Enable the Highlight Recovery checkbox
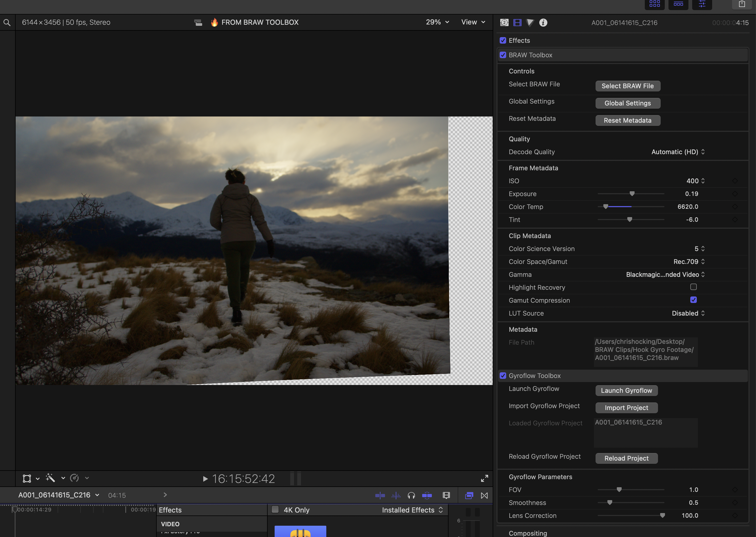 coord(693,287)
